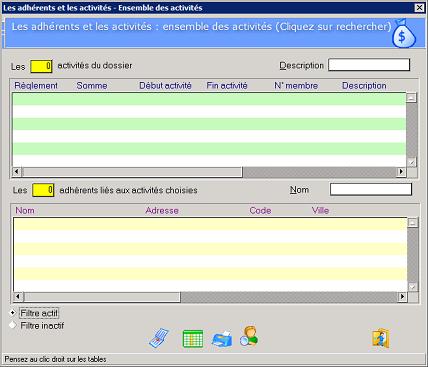Sort by Code column header

click(x=260, y=210)
